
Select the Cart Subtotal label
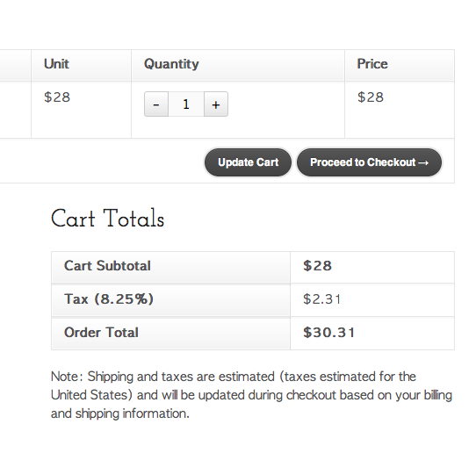click(107, 266)
